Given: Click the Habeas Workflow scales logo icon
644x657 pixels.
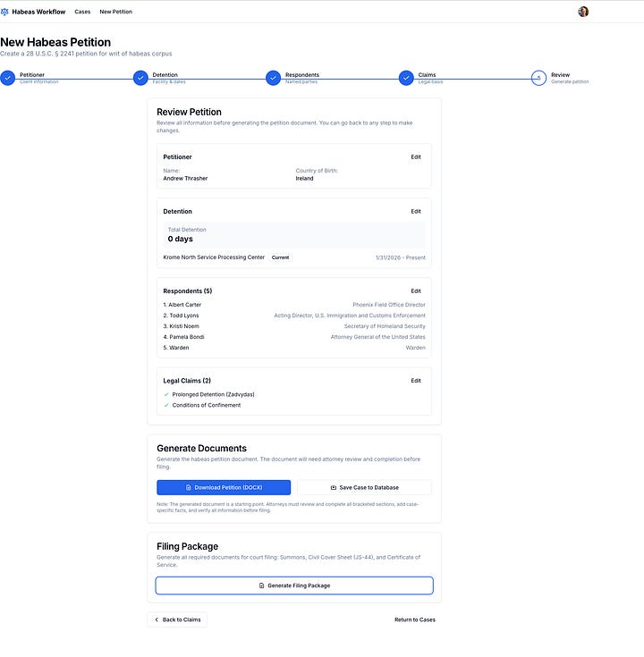Looking at the screenshot, I should 4,12.
